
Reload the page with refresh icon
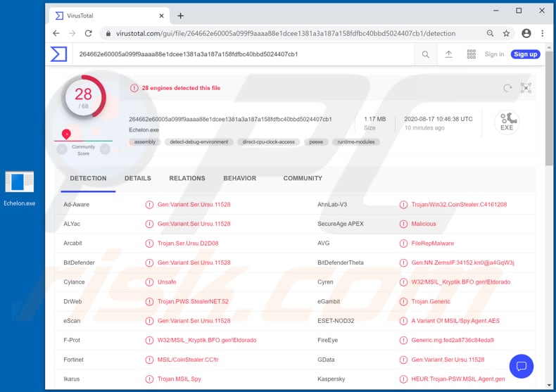[x=89, y=33]
